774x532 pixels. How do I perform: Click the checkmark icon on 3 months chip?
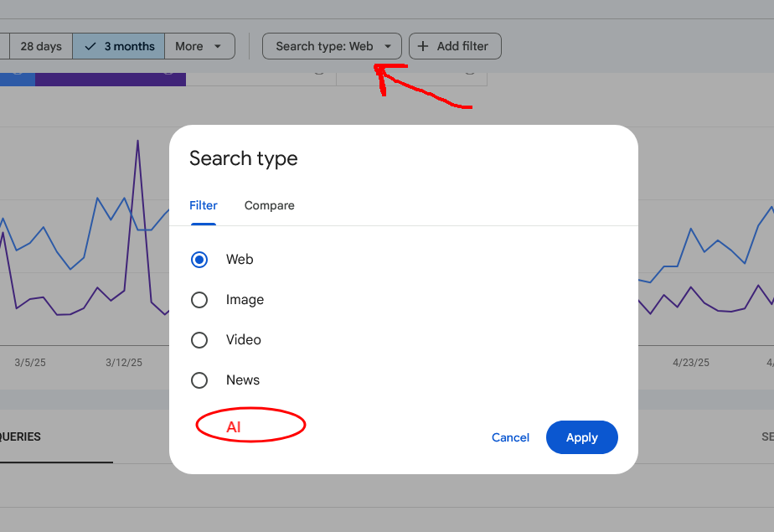click(x=89, y=46)
